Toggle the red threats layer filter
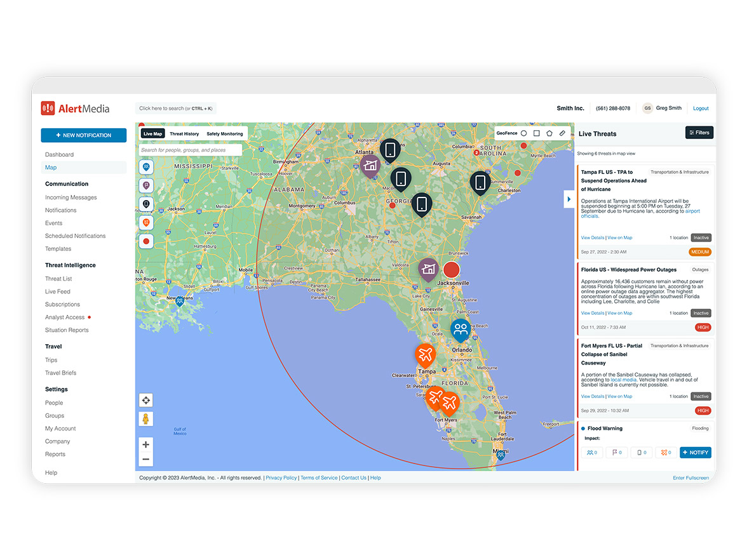Image resolution: width=747 pixels, height=560 pixels. (x=146, y=241)
